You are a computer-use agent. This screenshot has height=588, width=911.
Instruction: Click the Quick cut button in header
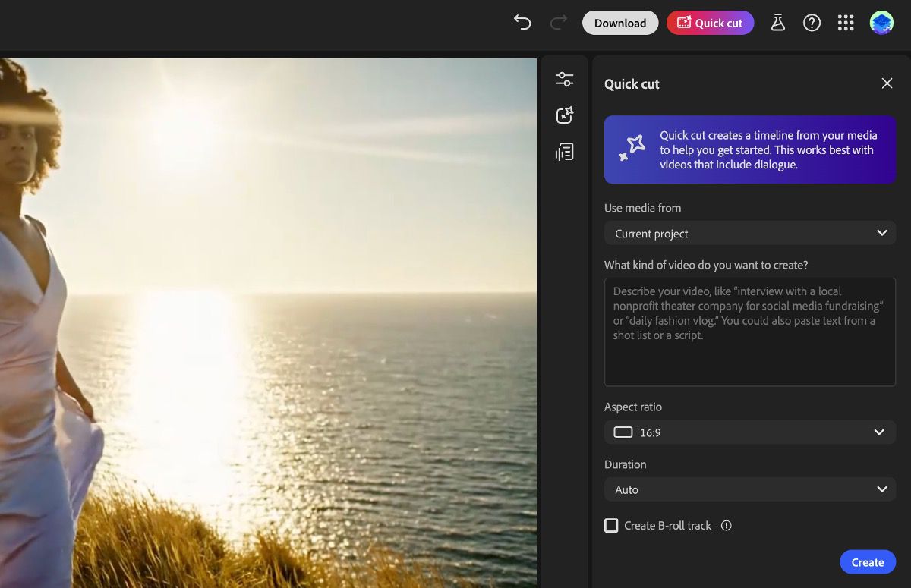click(x=710, y=23)
